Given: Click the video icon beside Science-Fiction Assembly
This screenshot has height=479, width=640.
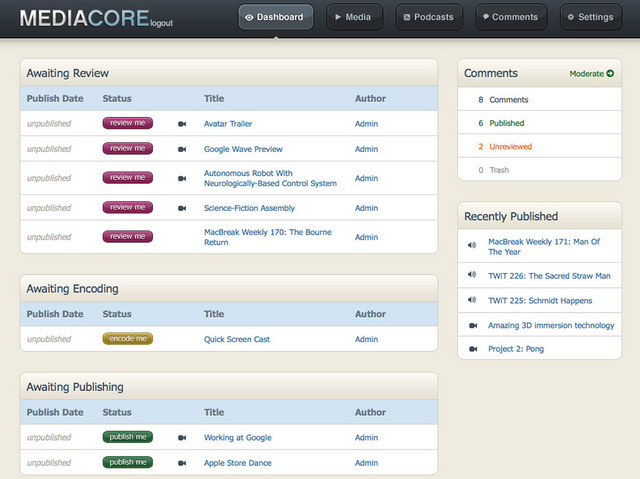Looking at the screenshot, I should point(182,208).
